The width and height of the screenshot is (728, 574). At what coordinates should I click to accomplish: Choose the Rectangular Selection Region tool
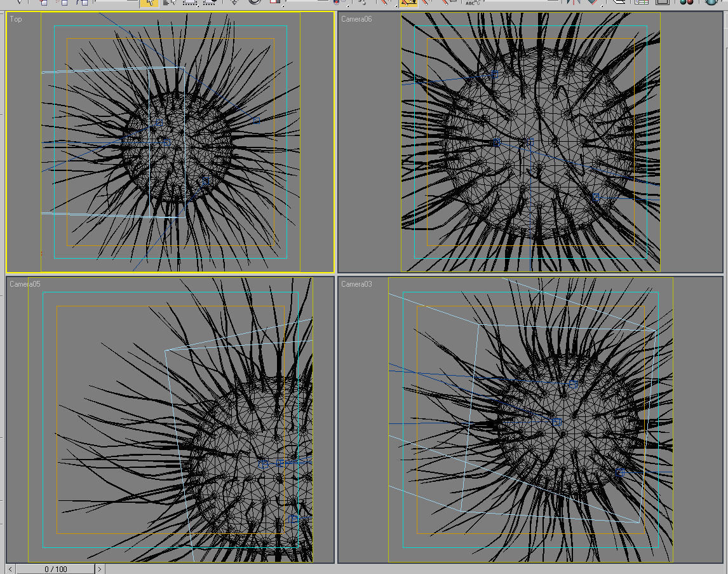[x=190, y=3]
